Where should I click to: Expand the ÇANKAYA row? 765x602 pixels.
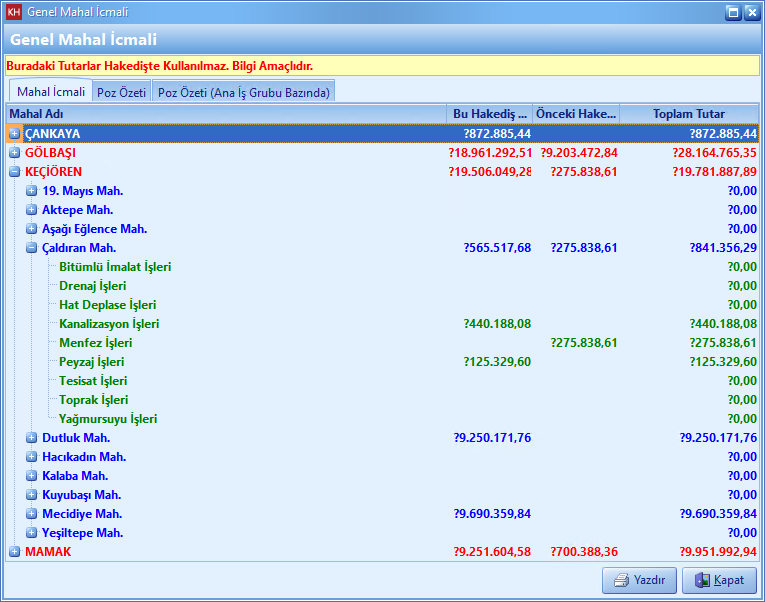tap(15, 134)
